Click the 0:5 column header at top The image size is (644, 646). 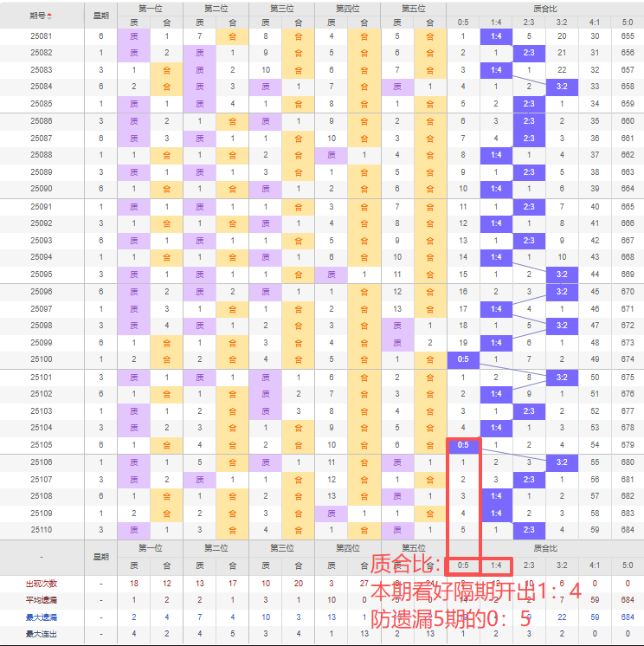point(463,22)
